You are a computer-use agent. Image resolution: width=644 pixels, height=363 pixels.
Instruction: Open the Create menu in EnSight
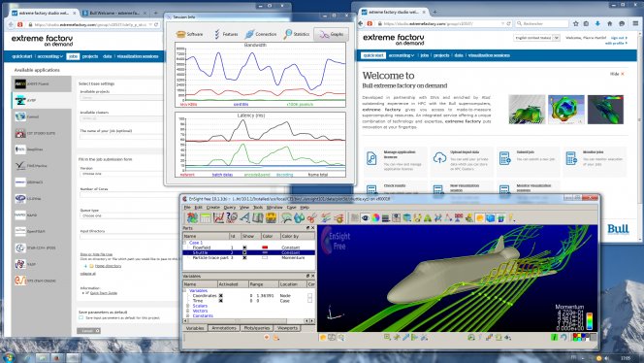213,208
